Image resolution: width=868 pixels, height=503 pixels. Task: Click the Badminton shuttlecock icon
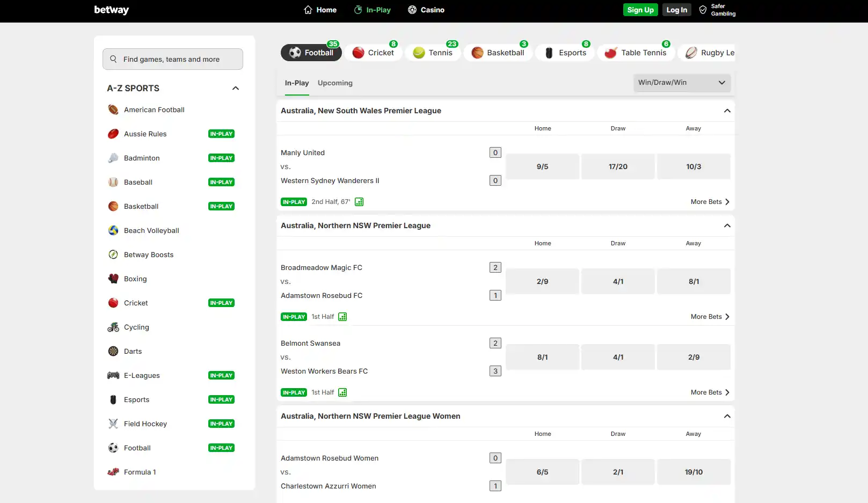tap(113, 158)
